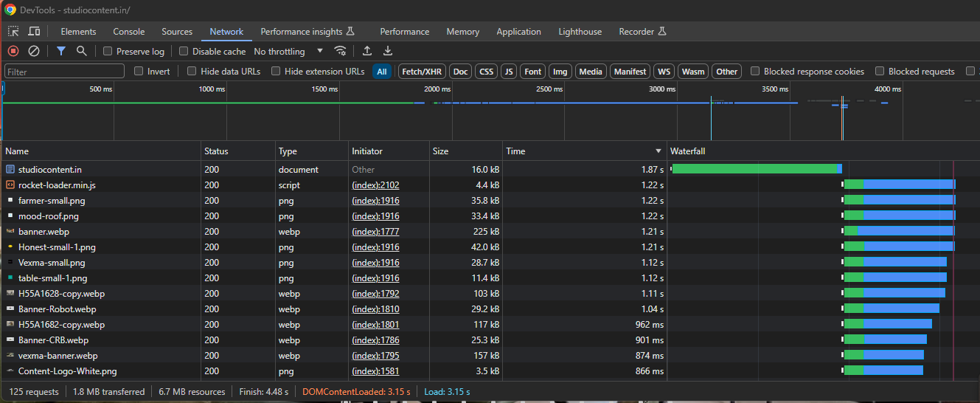
Task: Sort by Time column descending arrow
Action: click(x=658, y=151)
